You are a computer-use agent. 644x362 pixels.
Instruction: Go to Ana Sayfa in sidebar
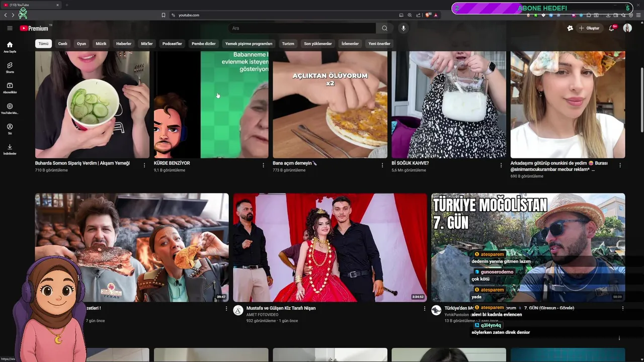click(x=10, y=47)
